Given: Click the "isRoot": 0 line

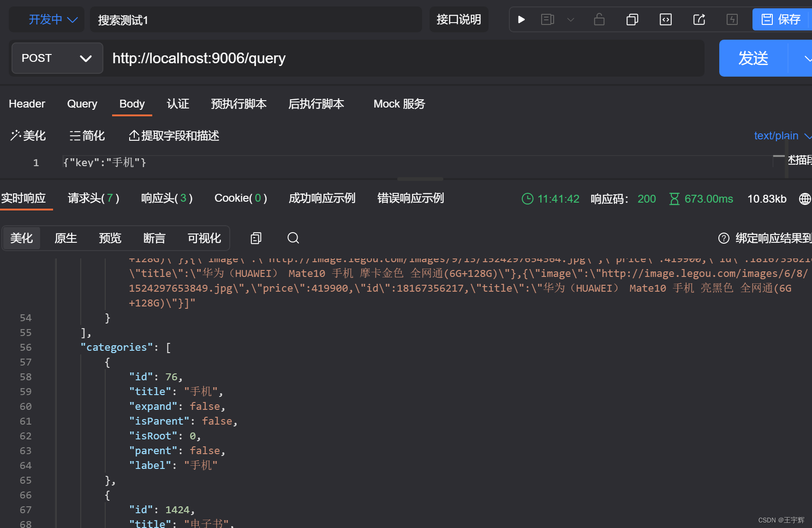Looking at the screenshot, I should [x=165, y=436].
